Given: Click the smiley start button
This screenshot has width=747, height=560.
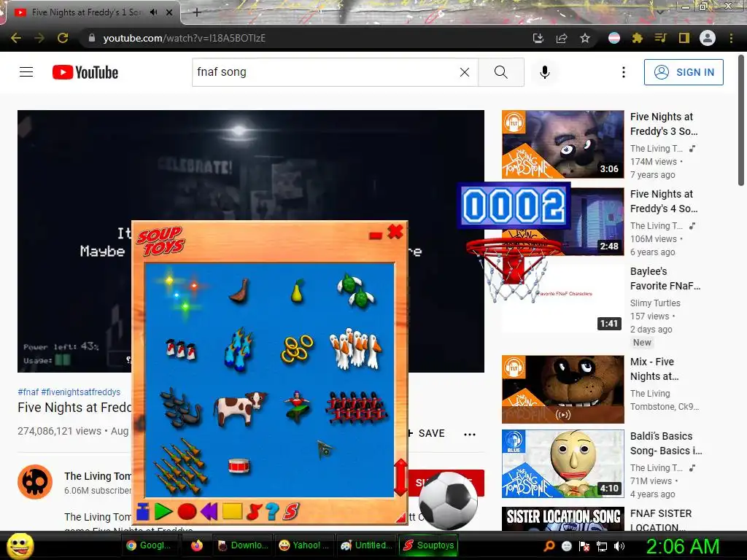Looking at the screenshot, I should coord(20,545).
